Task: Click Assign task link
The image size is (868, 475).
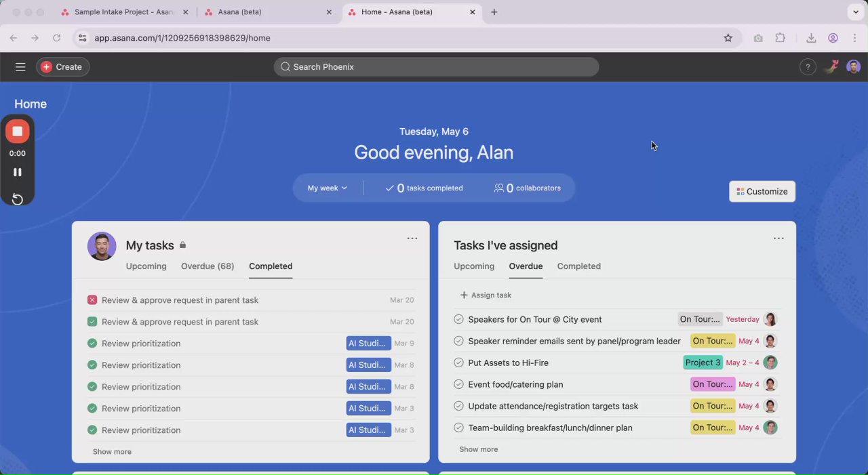Action: tap(486, 295)
